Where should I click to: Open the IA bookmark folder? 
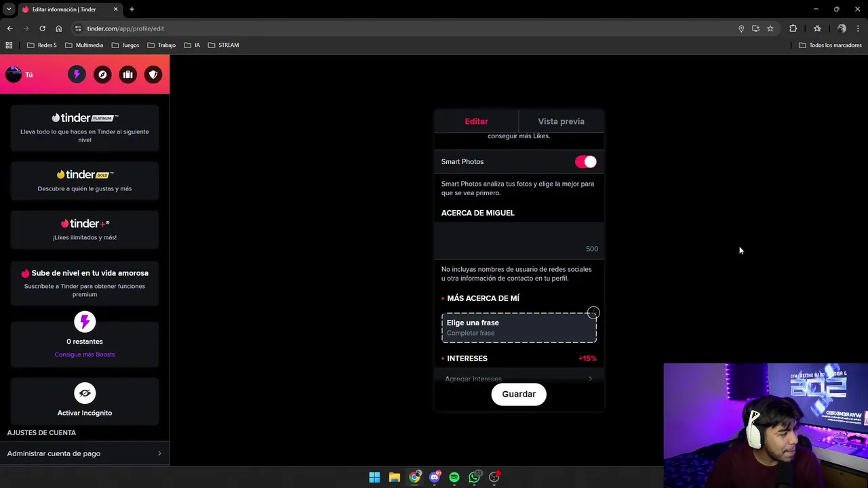point(192,45)
